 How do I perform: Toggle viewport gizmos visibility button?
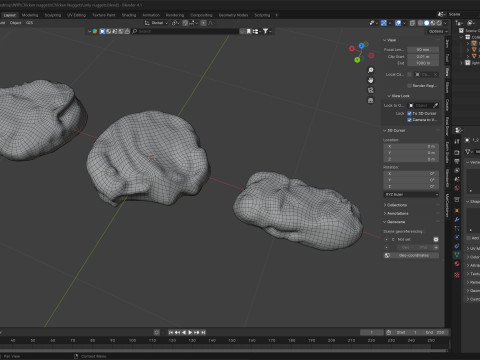[x=384, y=23]
